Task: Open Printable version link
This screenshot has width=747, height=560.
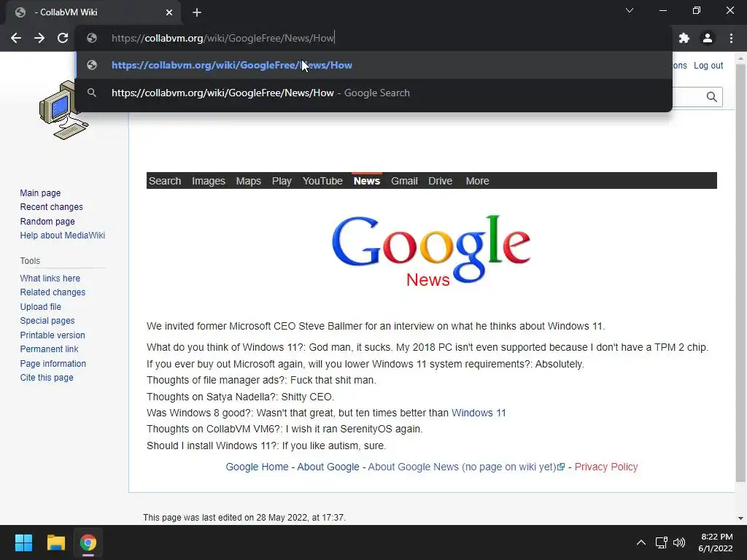Action: [x=53, y=335]
